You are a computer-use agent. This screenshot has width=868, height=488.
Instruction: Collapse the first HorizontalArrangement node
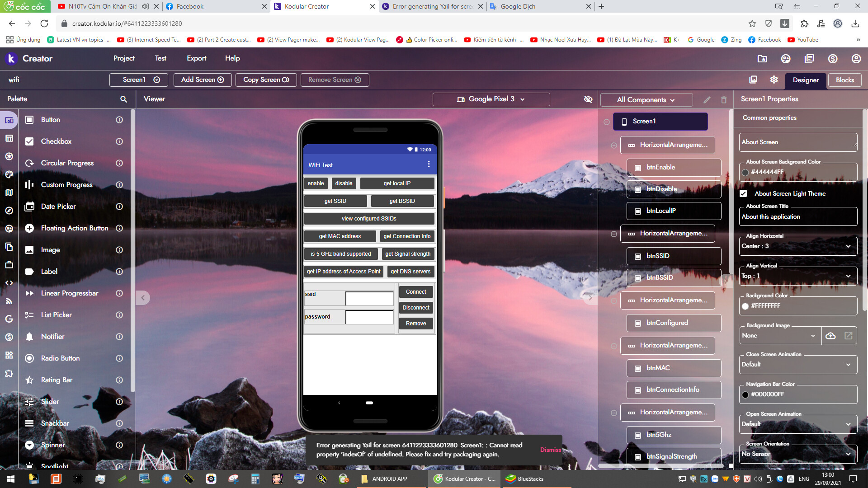pyautogui.click(x=614, y=145)
